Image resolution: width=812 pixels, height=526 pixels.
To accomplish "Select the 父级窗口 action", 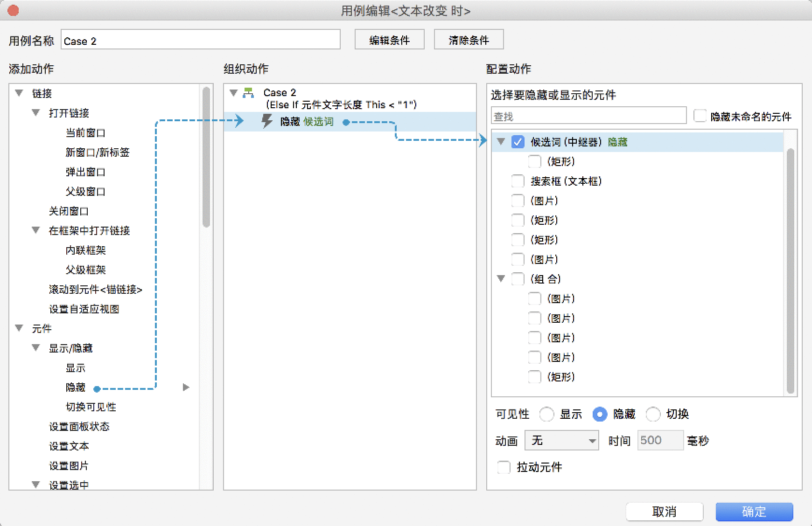I will [85, 192].
